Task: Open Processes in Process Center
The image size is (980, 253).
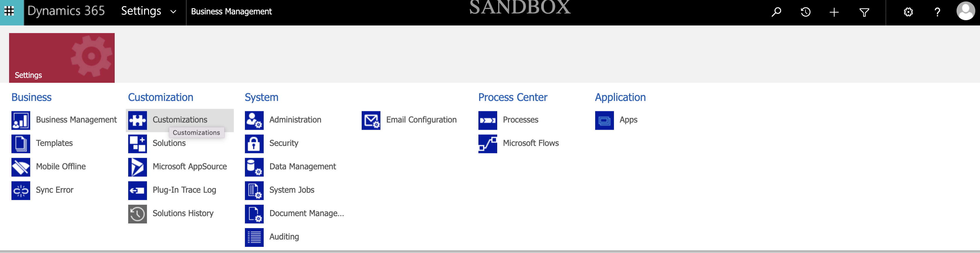Action: (x=520, y=120)
